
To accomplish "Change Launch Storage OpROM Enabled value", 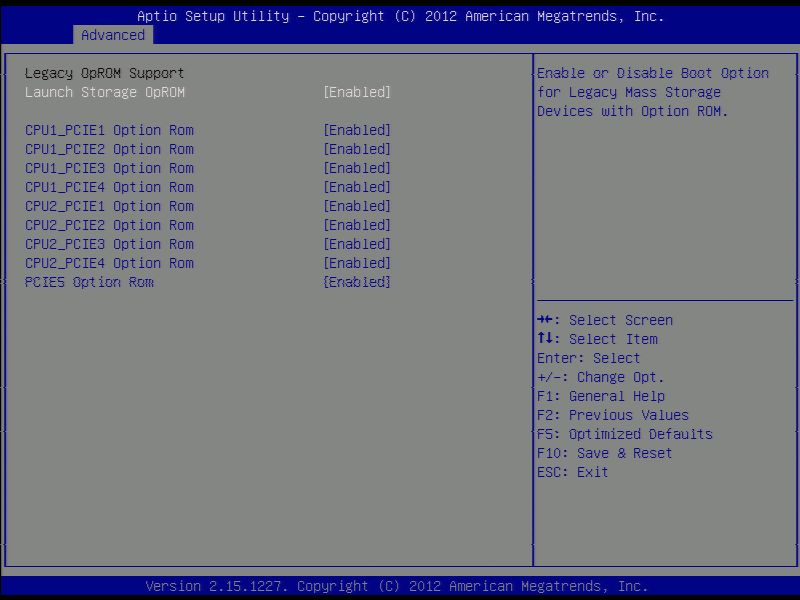I will point(357,92).
